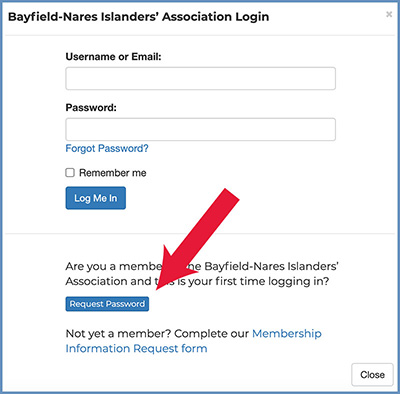Click the 'Not yet a member?' text

click(118, 333)
